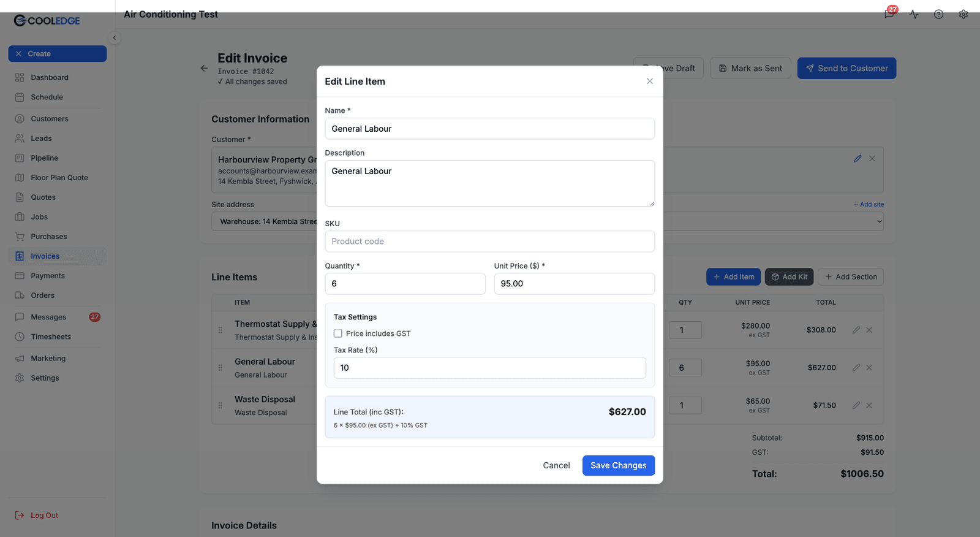980x537 pixels.
Task: Open Quotes in the sidebar
Action: tap(58, 197)
